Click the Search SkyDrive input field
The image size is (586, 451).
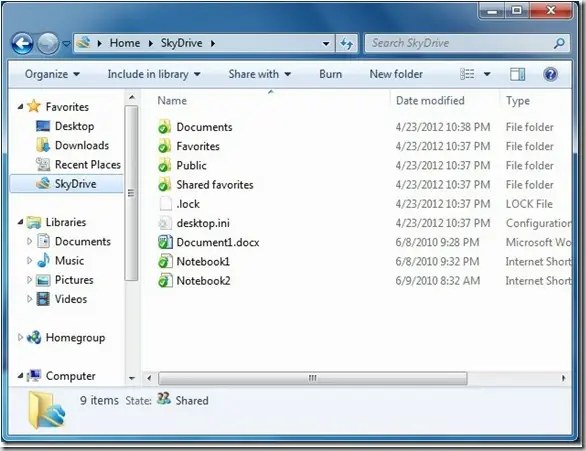(460, 43)
